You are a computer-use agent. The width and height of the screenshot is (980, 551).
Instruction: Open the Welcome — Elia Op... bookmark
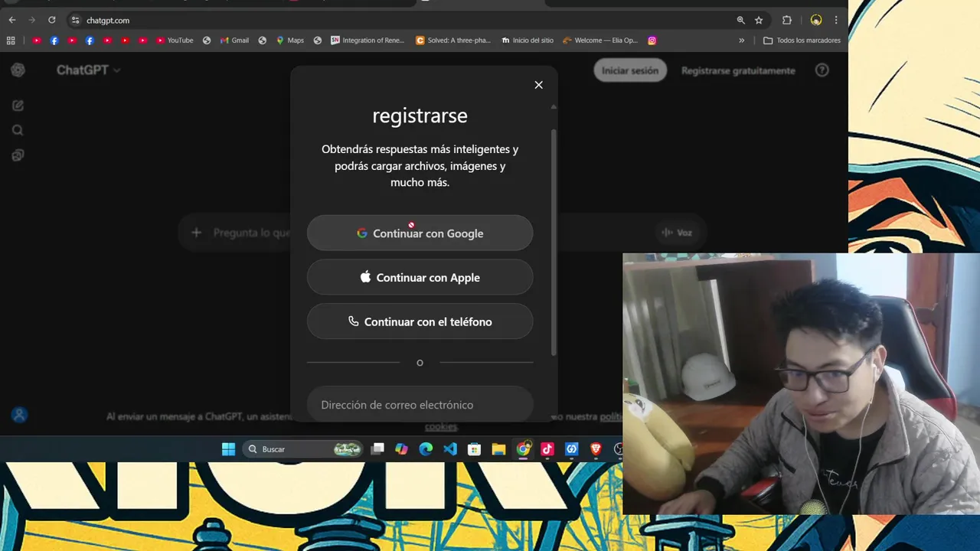[600, 41]
